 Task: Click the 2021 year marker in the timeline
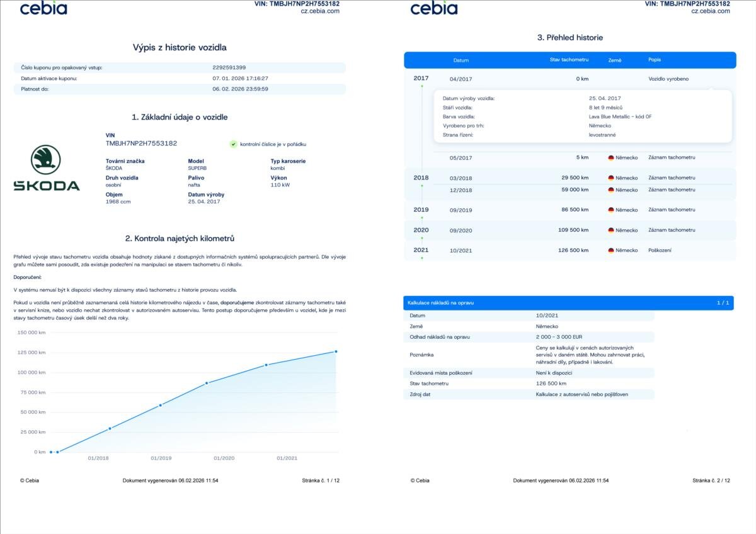[421, 250]
